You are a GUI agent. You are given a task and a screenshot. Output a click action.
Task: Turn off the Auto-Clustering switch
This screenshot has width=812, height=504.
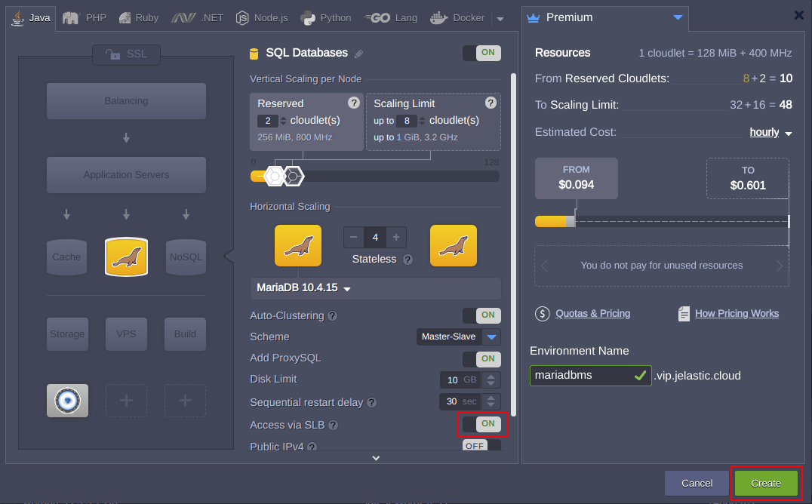point(482,315)
